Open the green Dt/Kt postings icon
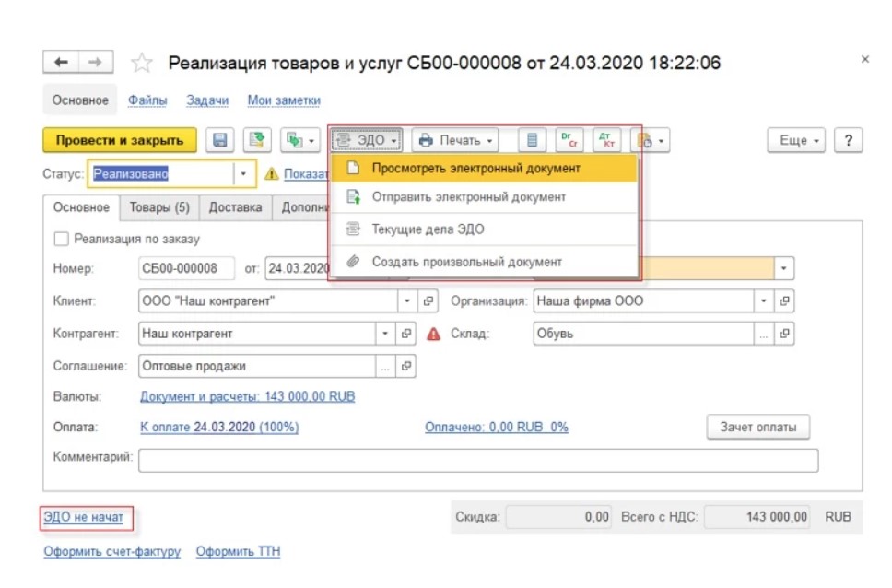Image resolution: width=892 pixels, height=588 pixels. pyautogui.click(x=569, y=140)
